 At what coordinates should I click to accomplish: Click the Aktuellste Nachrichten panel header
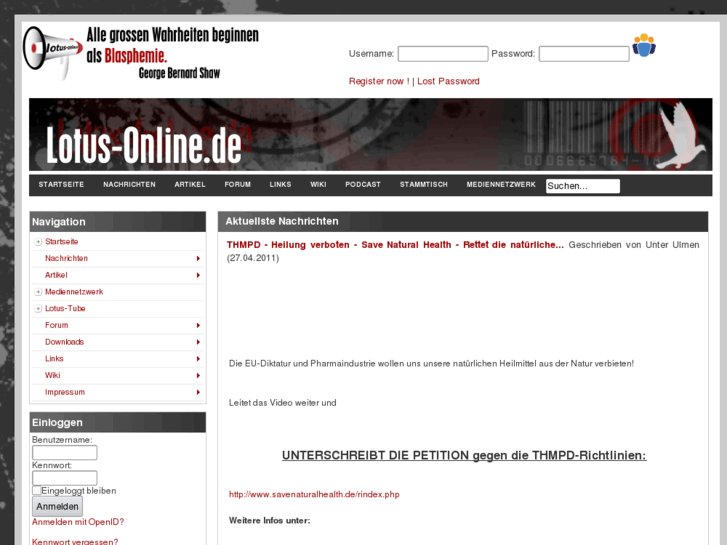463,221
